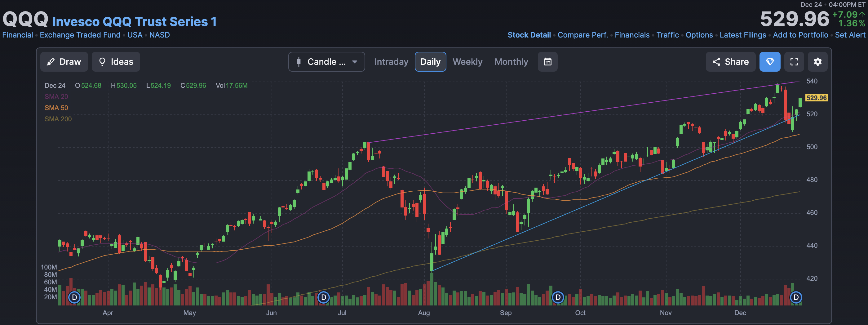Click the share arrow icon
The width and height of the screenshot is (868, 325).
click(x=716, y=62)
